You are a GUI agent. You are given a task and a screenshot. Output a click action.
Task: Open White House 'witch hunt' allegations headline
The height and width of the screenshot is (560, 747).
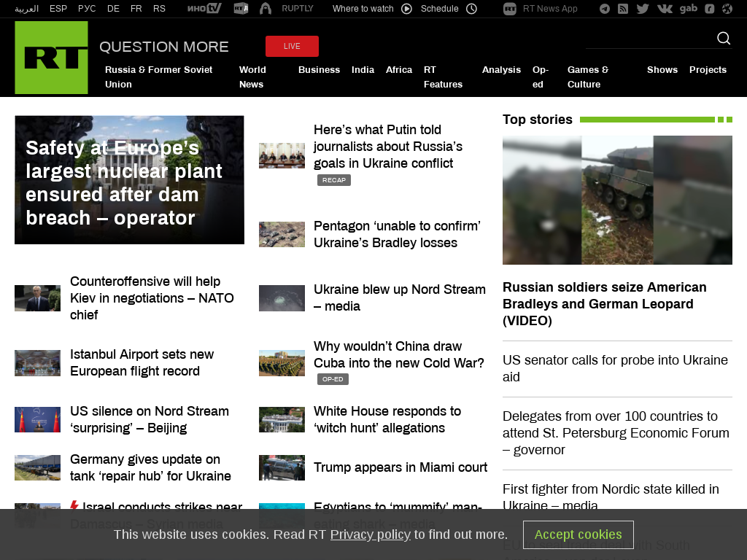(x=387, y=419)
